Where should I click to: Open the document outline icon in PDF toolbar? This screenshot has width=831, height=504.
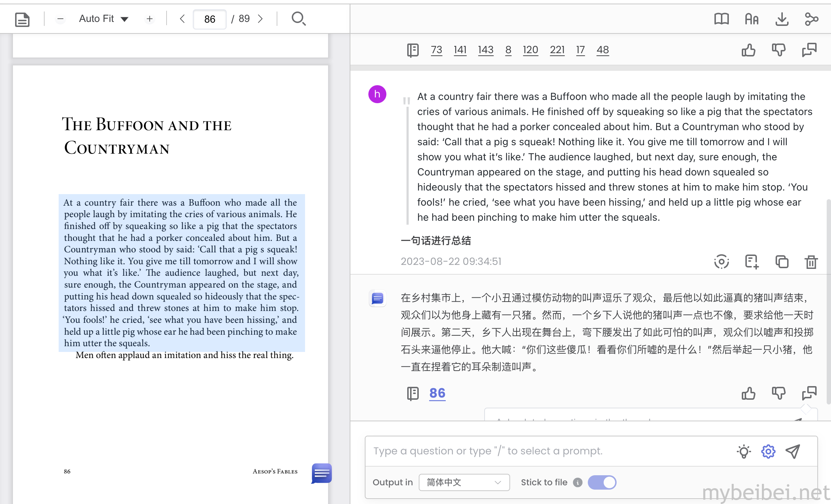click(x=22, y=19)
